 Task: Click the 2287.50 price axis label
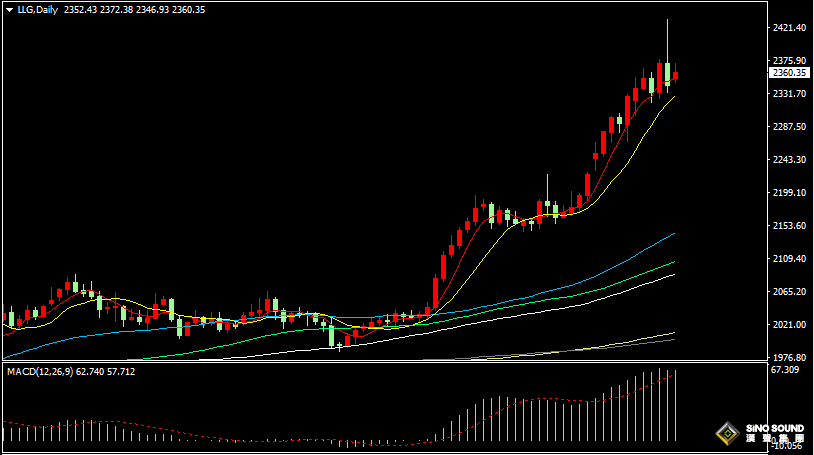(789, 127)
